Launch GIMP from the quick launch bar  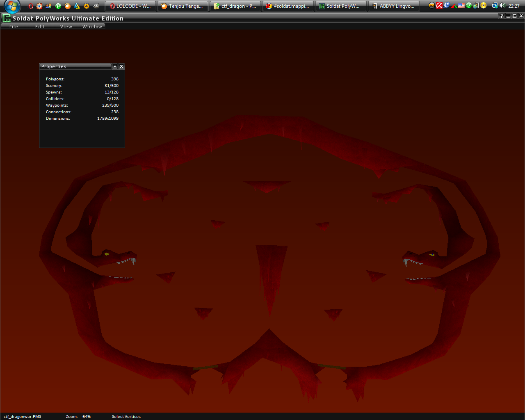pos(96,6)
